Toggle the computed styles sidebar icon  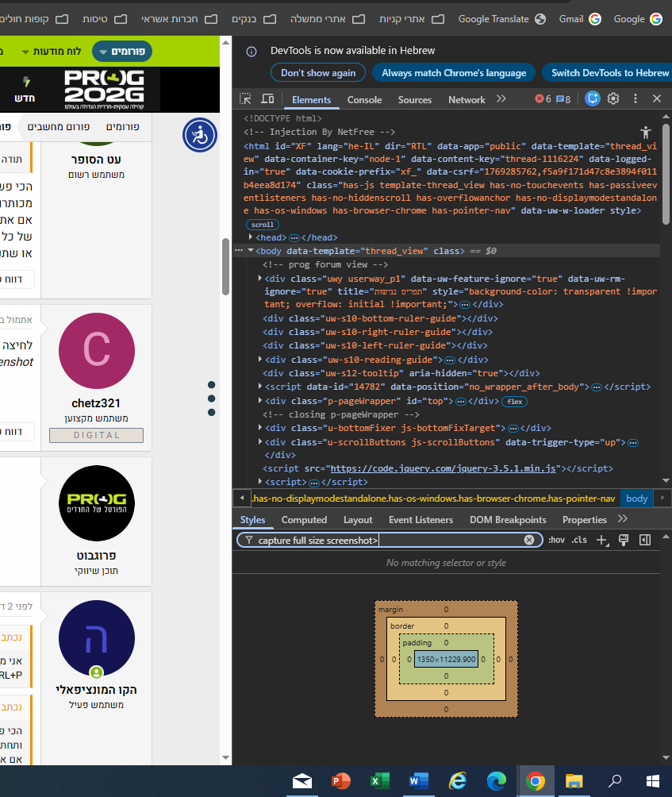[644, 540]
